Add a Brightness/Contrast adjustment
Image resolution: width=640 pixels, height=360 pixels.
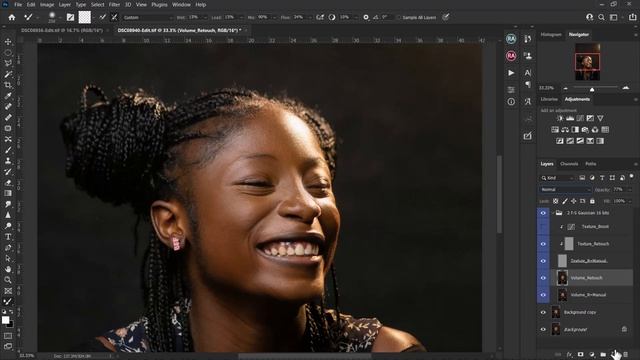(560, 118)
